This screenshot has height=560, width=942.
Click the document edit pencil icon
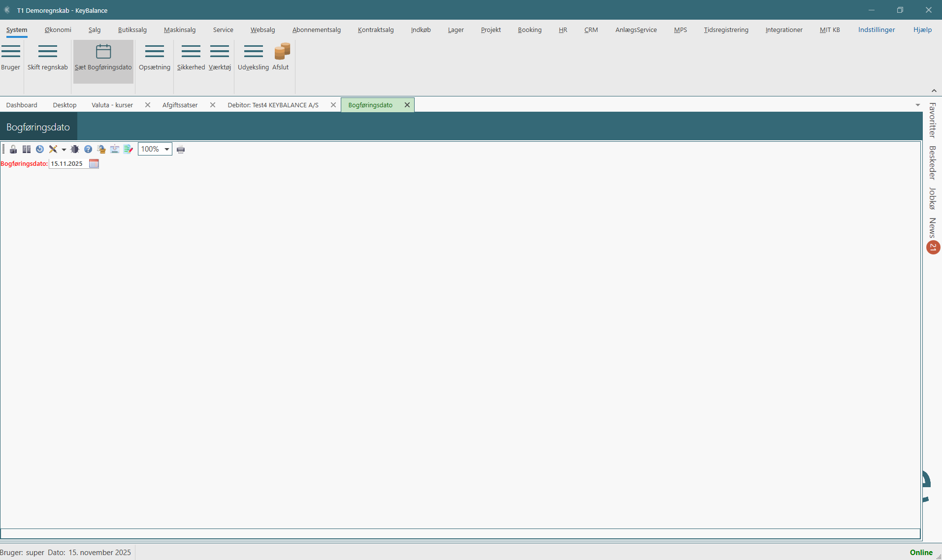(128, 149)
